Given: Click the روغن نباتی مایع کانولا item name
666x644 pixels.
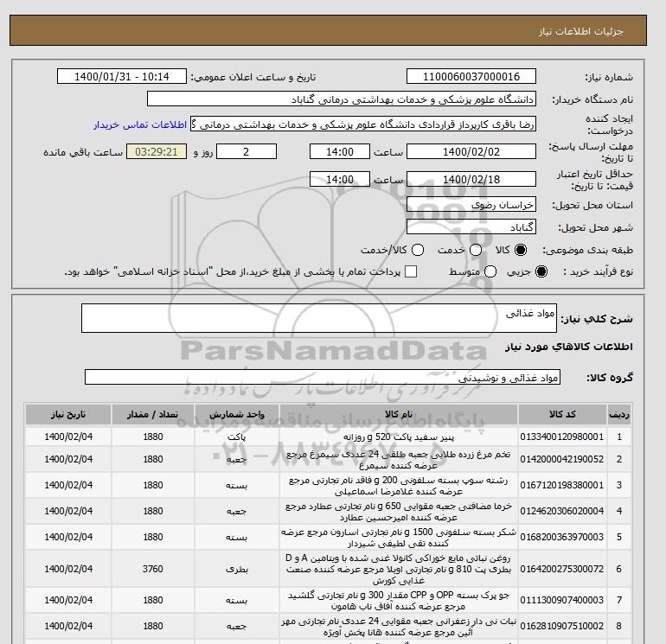Looking at the screenshot, I should pos(399,569).
